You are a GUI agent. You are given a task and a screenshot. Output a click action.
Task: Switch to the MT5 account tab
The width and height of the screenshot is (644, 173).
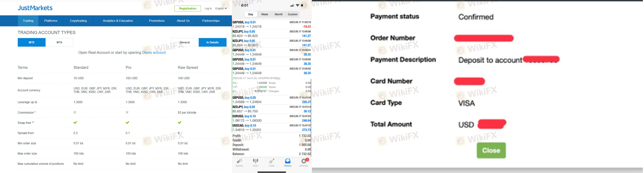tap(32, 42)
